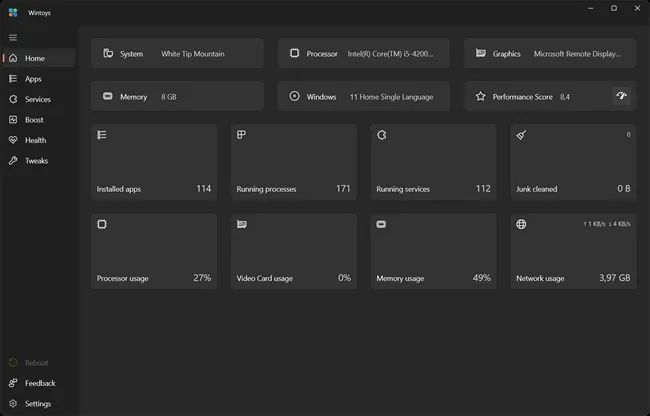Click the '3,97 GB' network value
The height and width of the screenshot is (416, 650).
(x=615, y=278)
